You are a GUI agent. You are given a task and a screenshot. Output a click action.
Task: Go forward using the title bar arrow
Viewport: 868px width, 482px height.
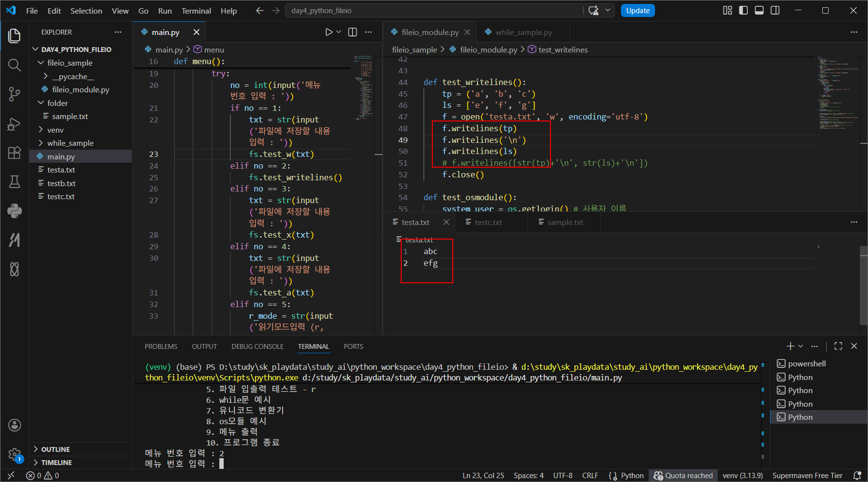276,11
